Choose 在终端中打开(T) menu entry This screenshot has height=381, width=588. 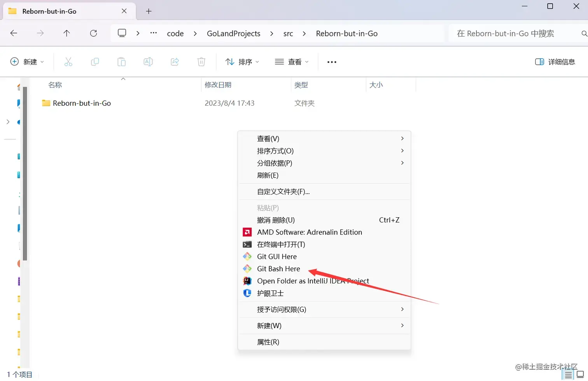point(324,245)
